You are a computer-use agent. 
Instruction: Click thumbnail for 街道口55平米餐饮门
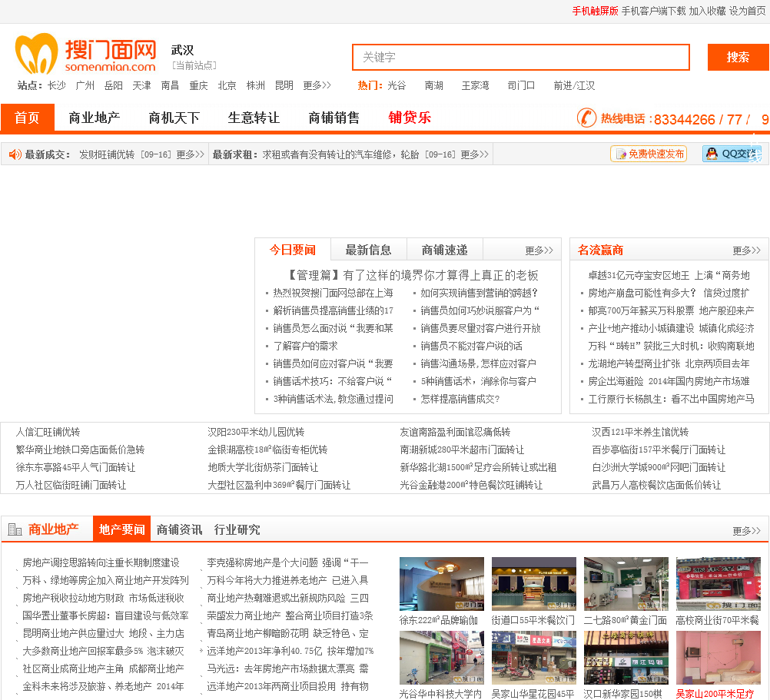pos(534,584)
